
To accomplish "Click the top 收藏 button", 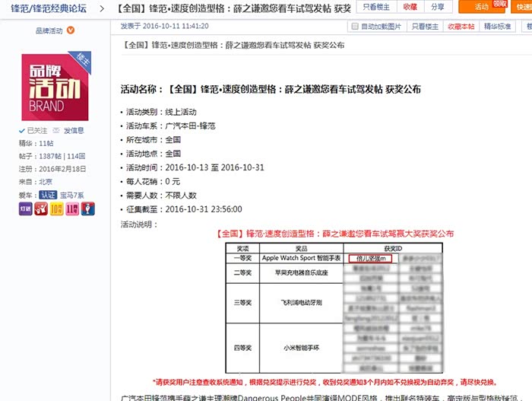I will click(410, 7).
